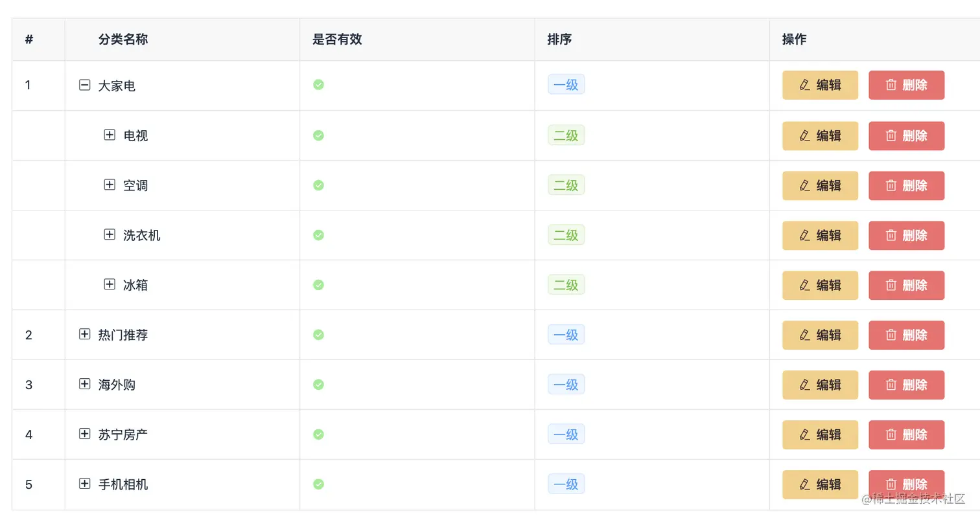
Task: Click the 二级 tag for 空调
Action: pyautogui.click(x=565, y=185)
